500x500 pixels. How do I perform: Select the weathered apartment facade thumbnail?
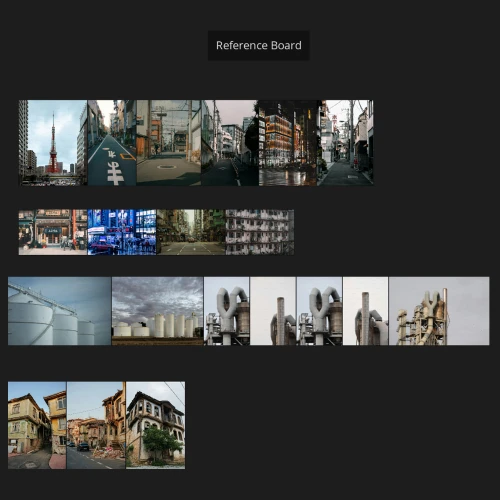coord(260,232)
